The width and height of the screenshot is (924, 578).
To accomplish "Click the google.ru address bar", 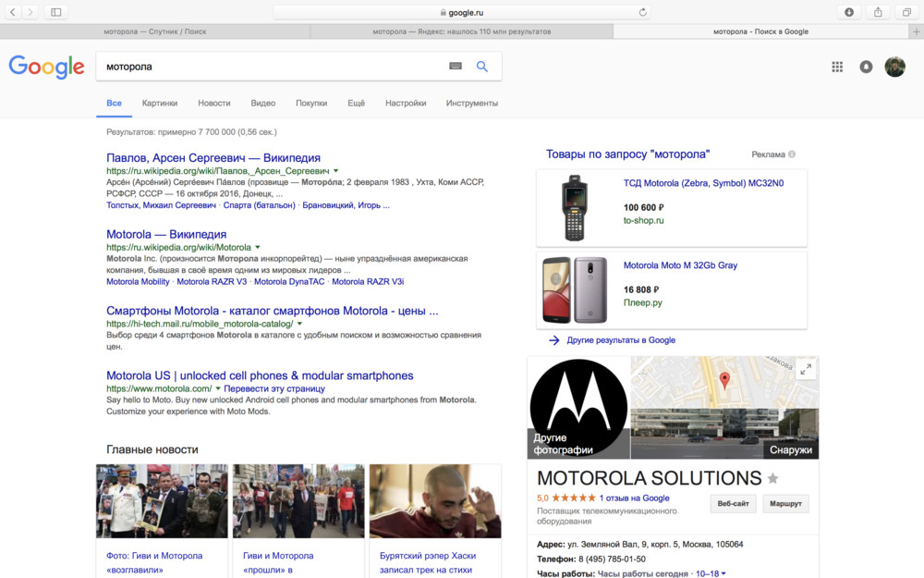I will click(x=461, y=12).
